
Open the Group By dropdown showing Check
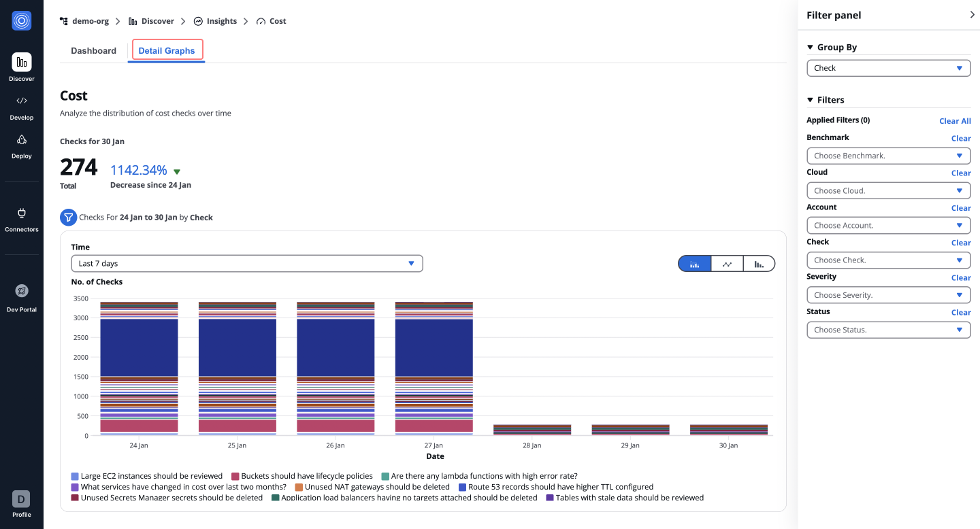click(x=888, y=68)
